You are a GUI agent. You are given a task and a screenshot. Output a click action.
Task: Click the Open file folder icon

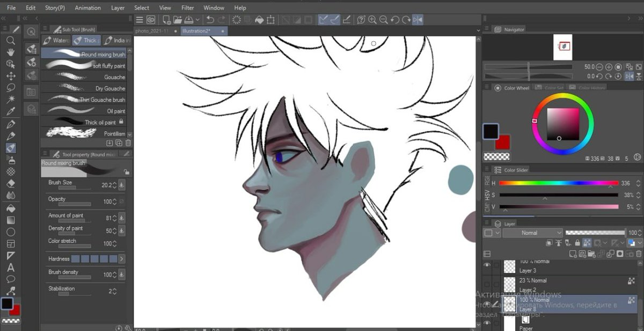coord(178,20)
